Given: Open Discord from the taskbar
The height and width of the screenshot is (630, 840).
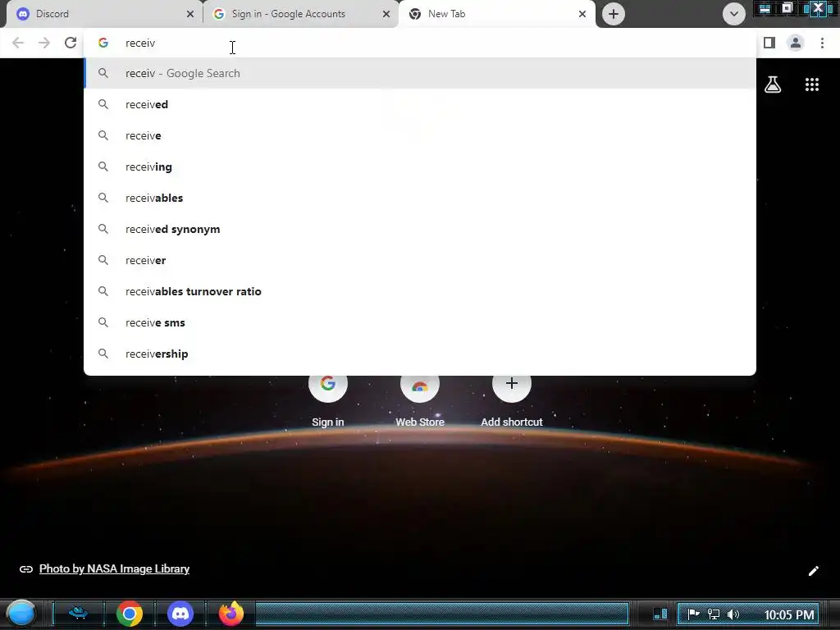Looking at the screenshot, I should pos(180,614).
